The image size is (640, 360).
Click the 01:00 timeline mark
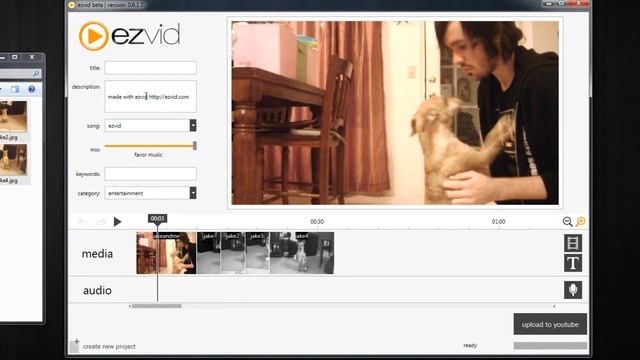(498, 222)
